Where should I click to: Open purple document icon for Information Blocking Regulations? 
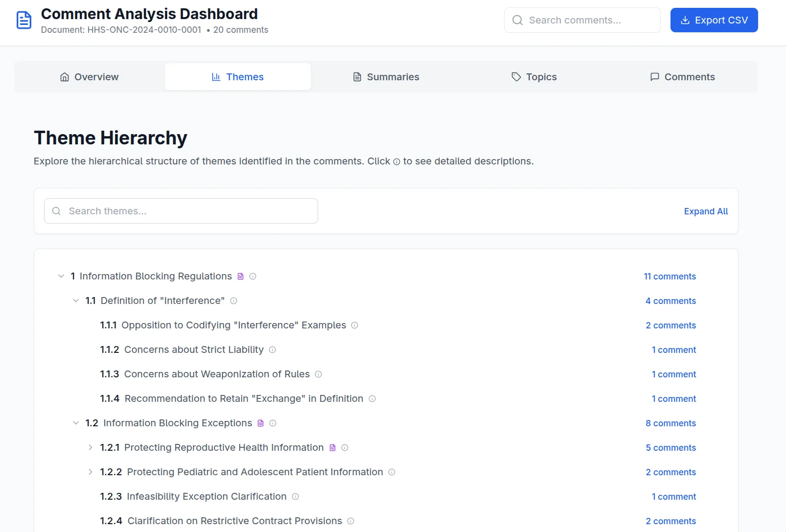(240, 277)
